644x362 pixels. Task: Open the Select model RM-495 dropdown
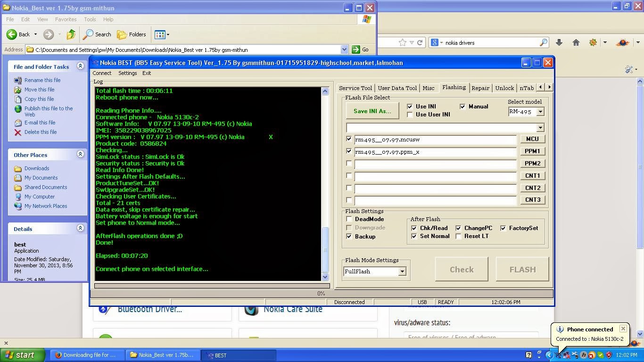540,112
